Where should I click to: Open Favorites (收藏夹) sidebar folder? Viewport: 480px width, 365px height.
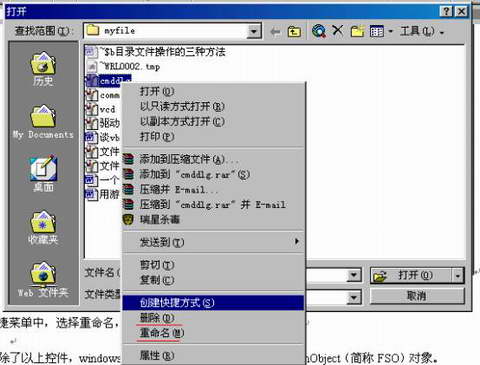[43, 228]
